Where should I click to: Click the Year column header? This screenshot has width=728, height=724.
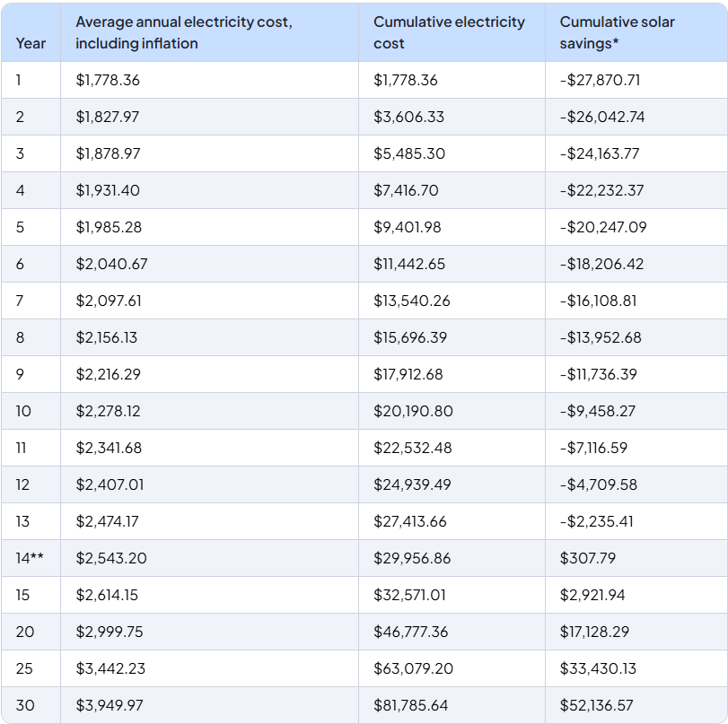(31, 43)
